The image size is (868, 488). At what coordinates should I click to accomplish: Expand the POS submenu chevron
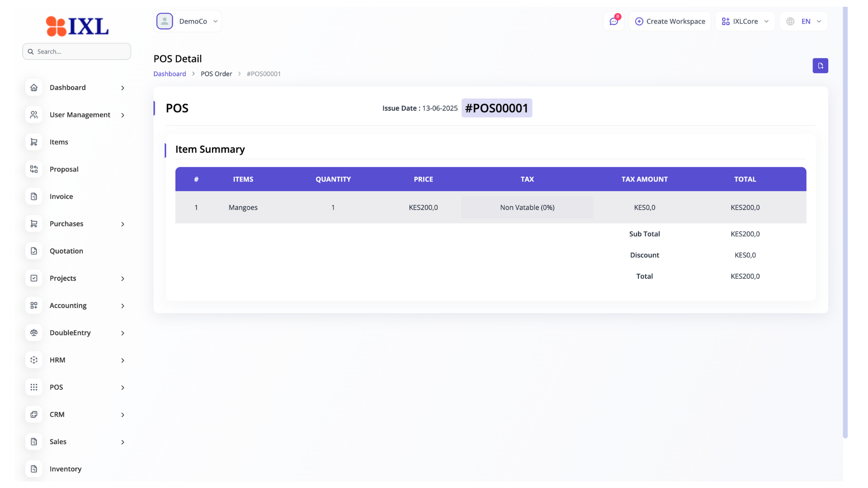coord(123,388)
